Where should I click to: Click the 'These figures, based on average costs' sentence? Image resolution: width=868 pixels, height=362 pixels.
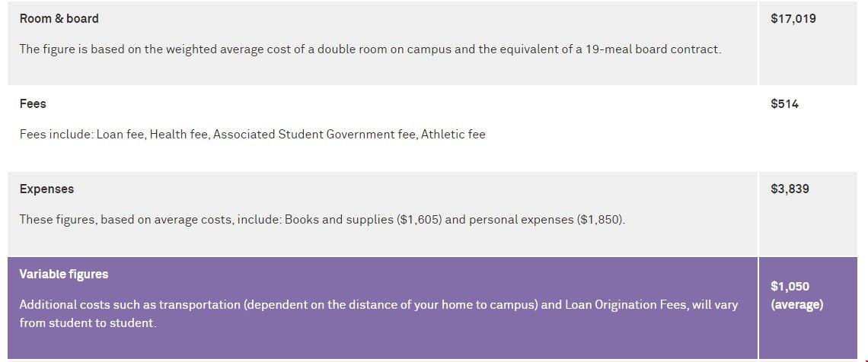point(322,220)
